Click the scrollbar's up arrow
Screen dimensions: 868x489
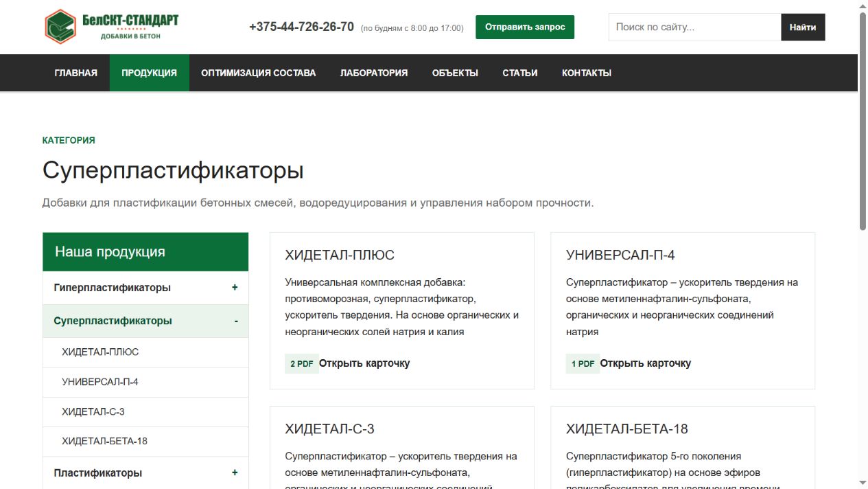[863, 5]
